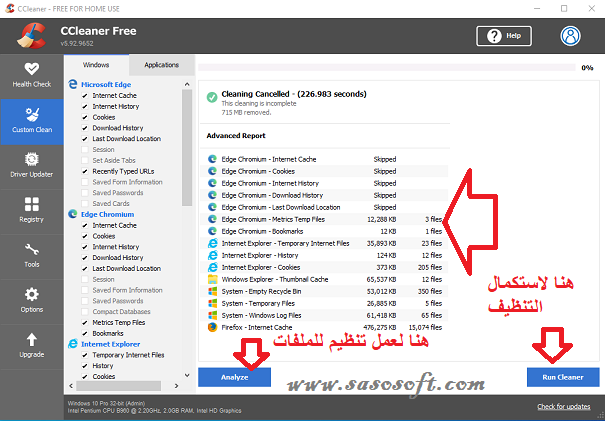Click the CCleaner logo in the header
Image resolution: width=605 pixels, height=421 pixels.
32,36
